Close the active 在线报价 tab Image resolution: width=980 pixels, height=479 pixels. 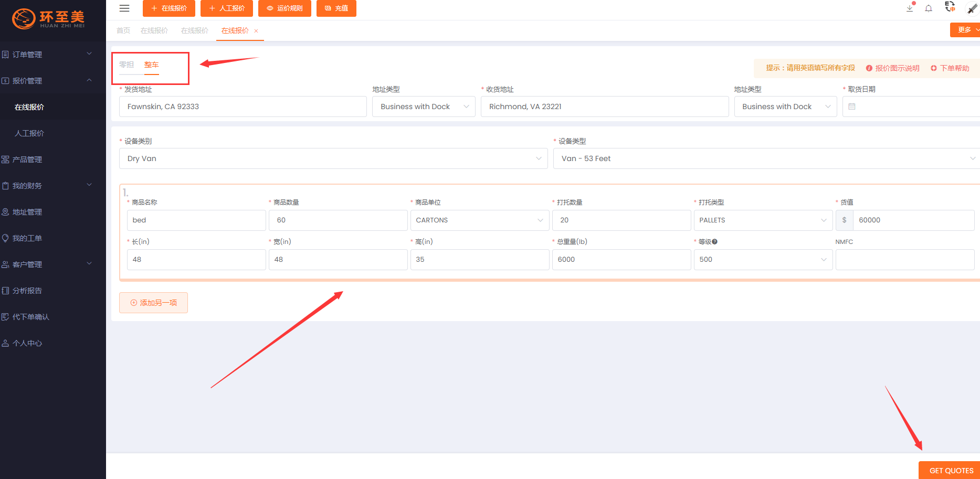point(256,31)
